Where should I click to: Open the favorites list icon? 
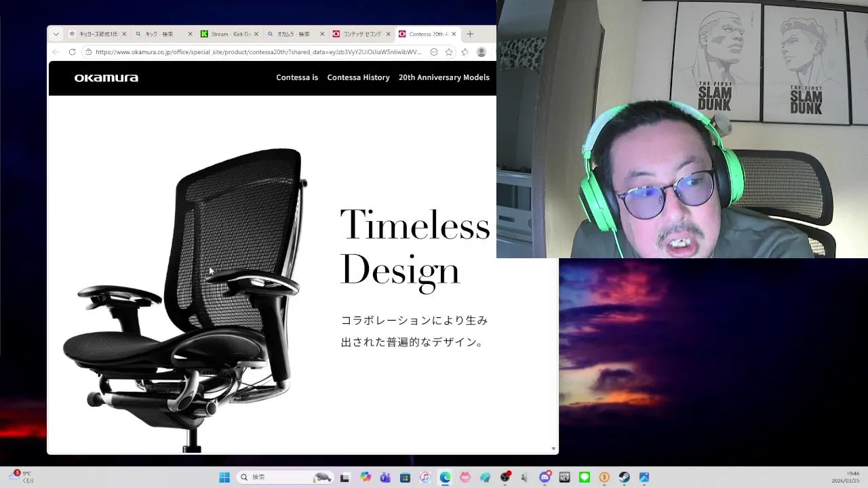pos(465,52)
